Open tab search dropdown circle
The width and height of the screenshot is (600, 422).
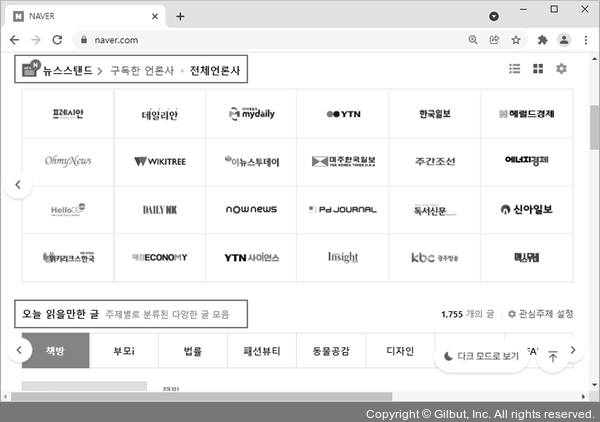pos(494,16)
